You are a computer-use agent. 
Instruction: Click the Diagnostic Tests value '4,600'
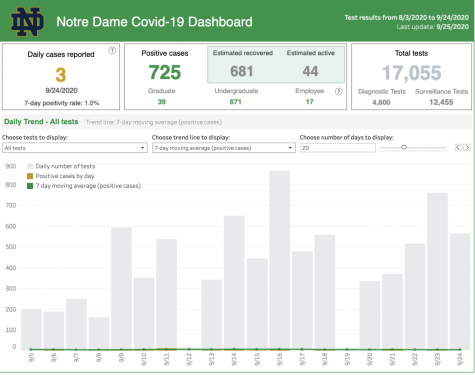coord(381,102)
